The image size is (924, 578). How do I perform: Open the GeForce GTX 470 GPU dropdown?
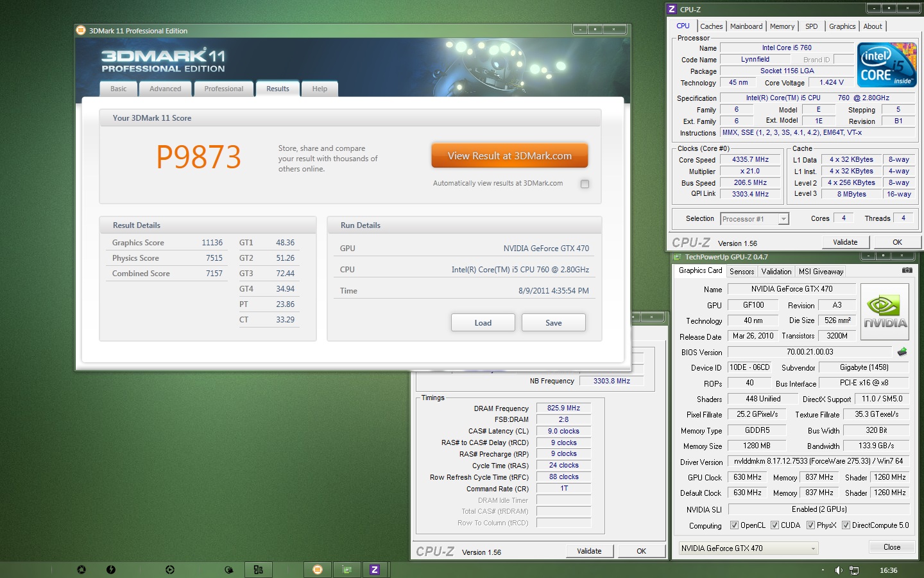748,548
